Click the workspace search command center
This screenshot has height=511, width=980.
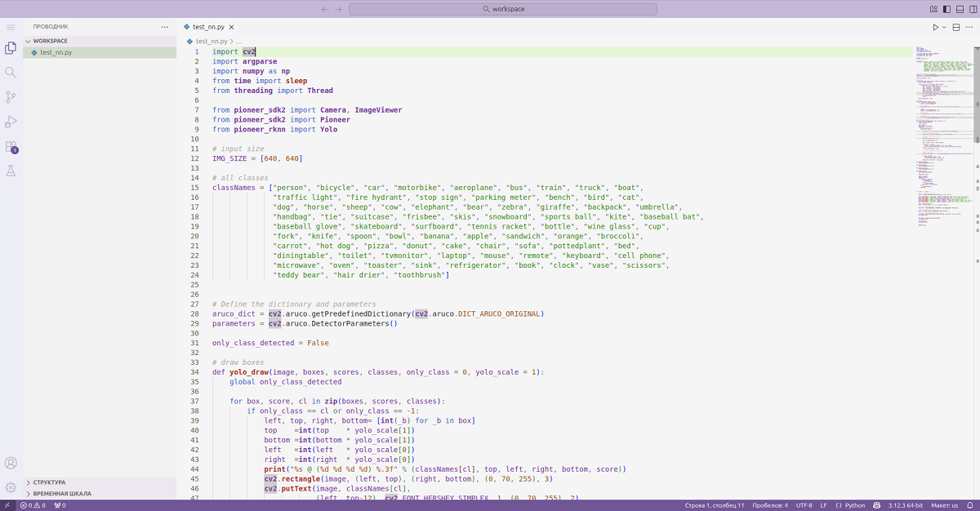point(502,9)
